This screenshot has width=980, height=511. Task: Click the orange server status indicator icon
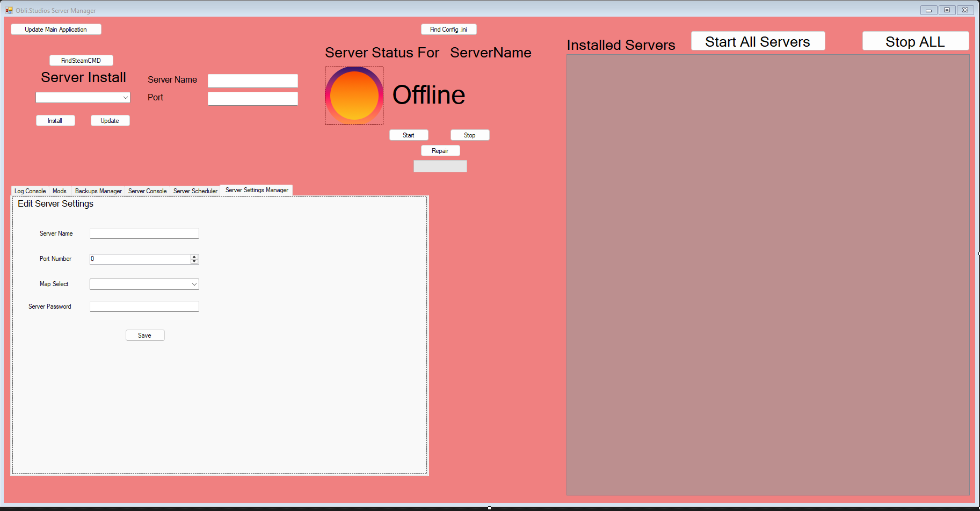(354, 96)
